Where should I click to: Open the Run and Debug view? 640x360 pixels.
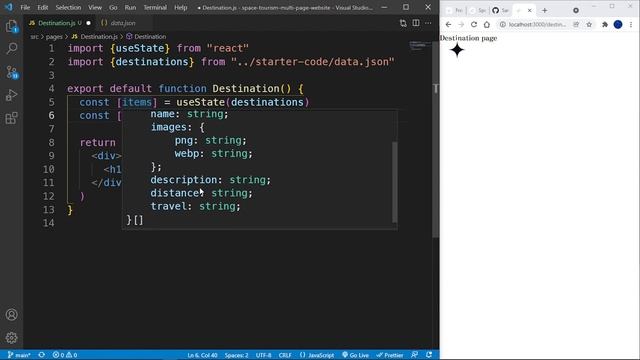[11, 95]
